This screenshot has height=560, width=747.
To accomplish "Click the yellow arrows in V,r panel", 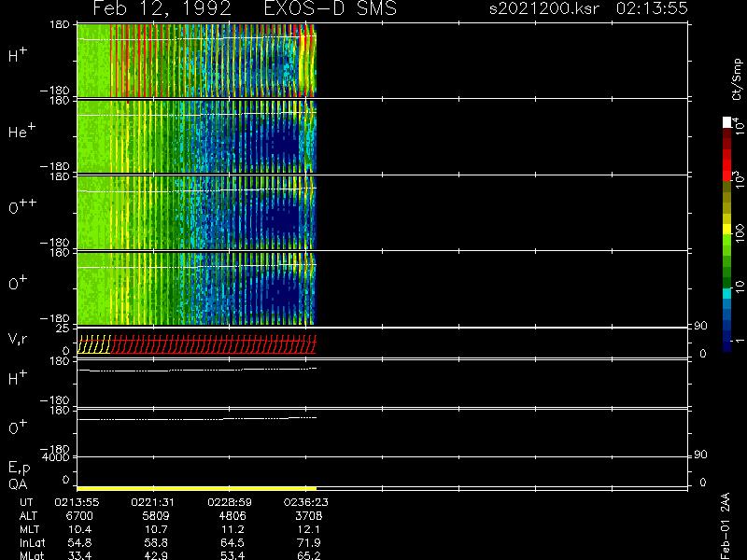I will 94,343.
